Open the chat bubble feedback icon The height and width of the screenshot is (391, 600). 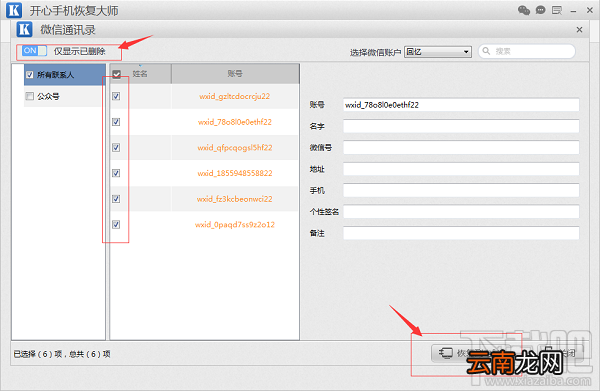pyautogui.click(x=540, y=10)
